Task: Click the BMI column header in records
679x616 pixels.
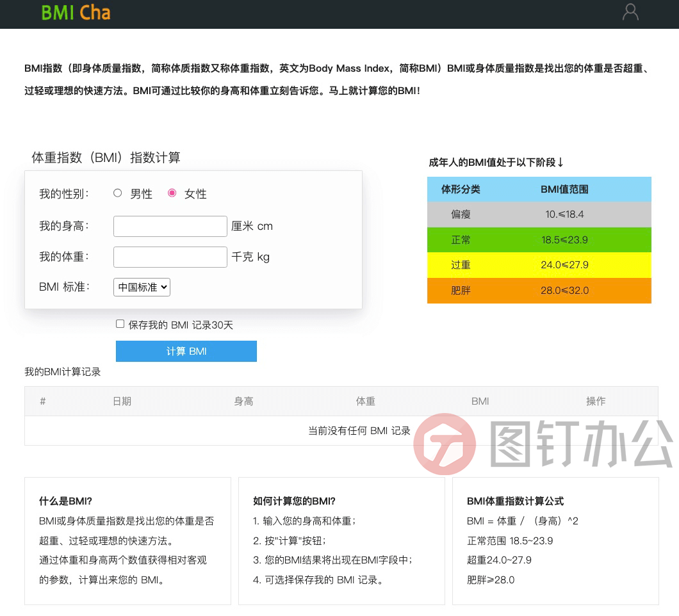Action: [x=480, y=401]
